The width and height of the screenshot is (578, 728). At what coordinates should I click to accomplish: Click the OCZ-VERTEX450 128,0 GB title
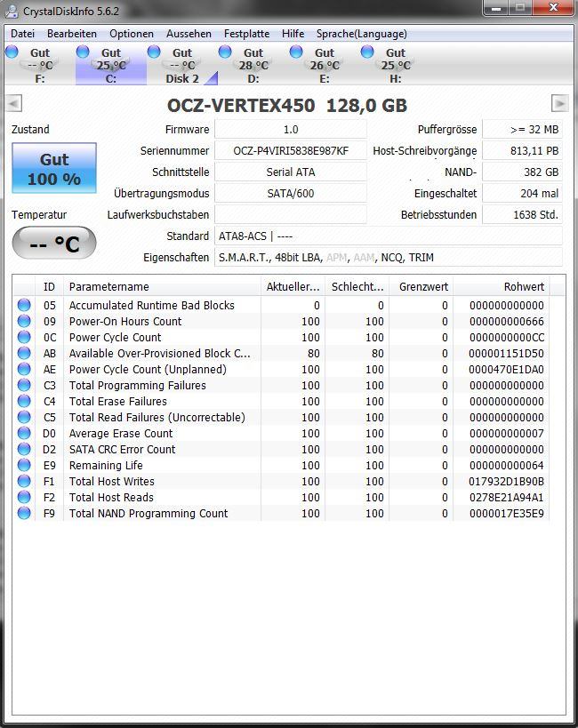tap(287, 106)
